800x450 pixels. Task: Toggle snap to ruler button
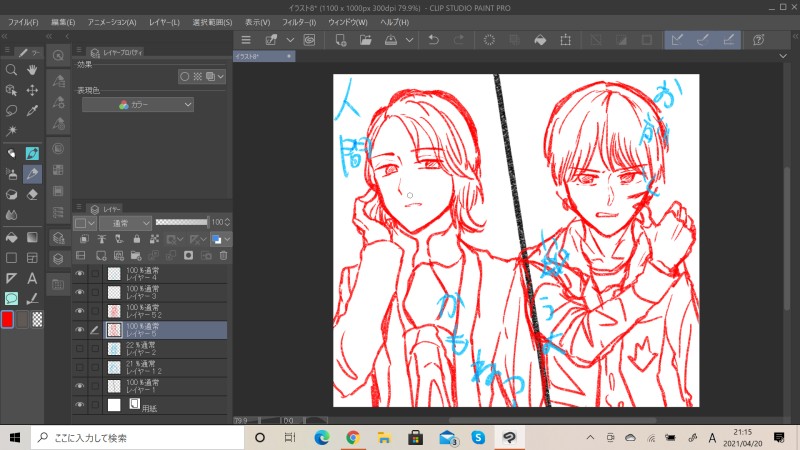[x=677, y=40]
